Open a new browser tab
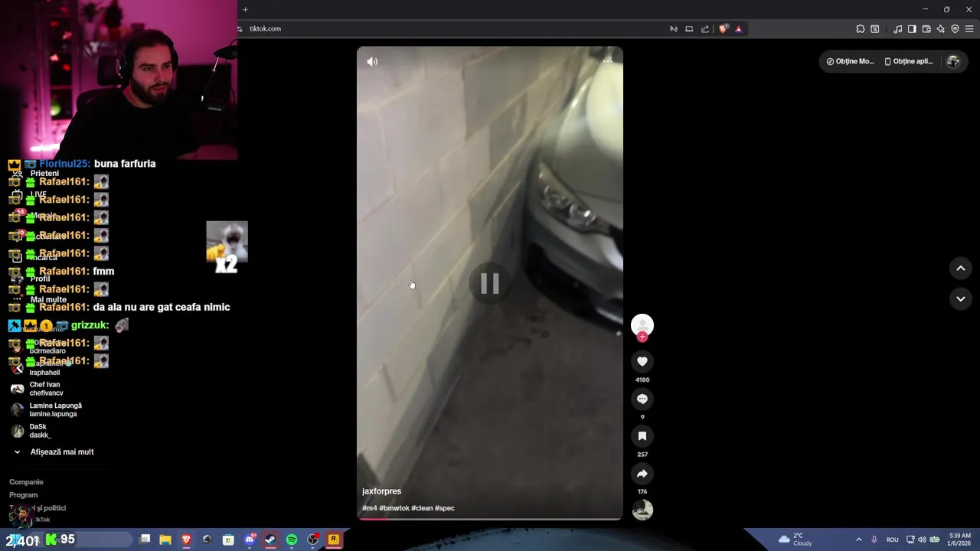Screen dimensions: 980x551 point(245,9)
